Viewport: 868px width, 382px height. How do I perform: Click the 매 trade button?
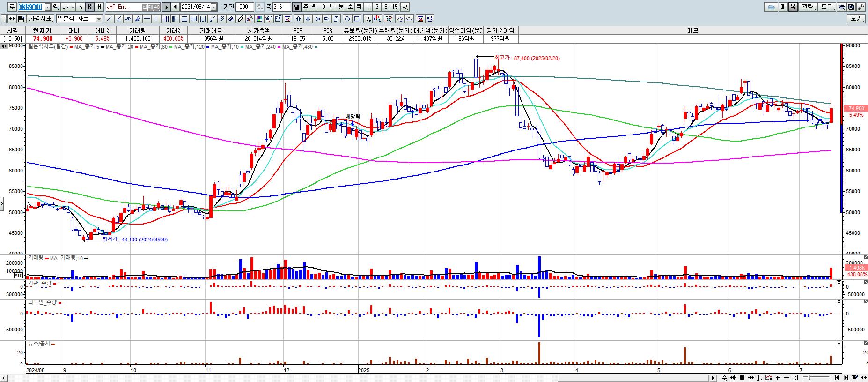[782, 7]
